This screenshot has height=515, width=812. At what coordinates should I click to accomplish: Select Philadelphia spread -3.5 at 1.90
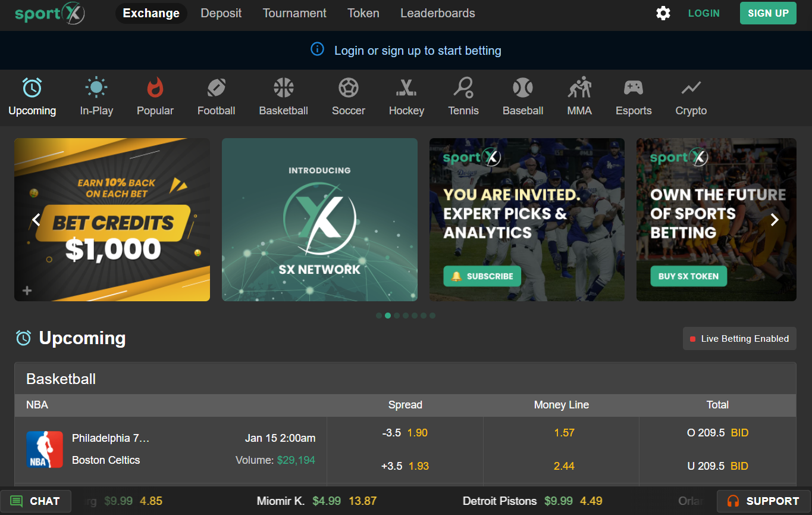coord(405,433)
